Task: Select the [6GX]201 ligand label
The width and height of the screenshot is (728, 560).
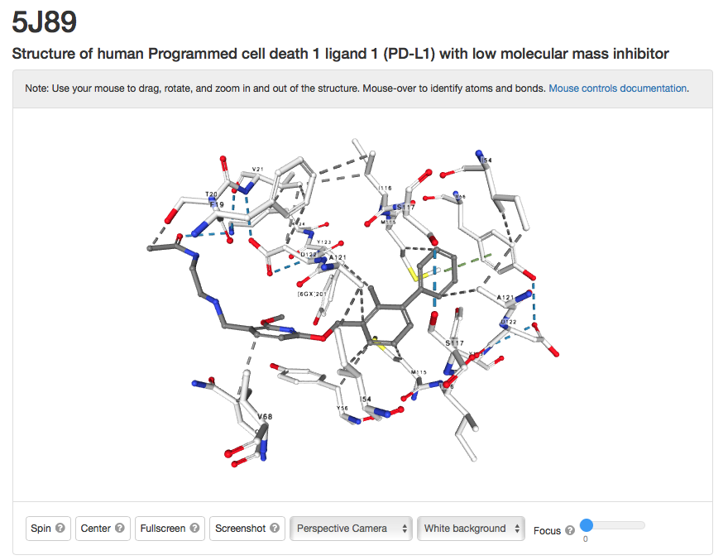Action: pos(313,294)
